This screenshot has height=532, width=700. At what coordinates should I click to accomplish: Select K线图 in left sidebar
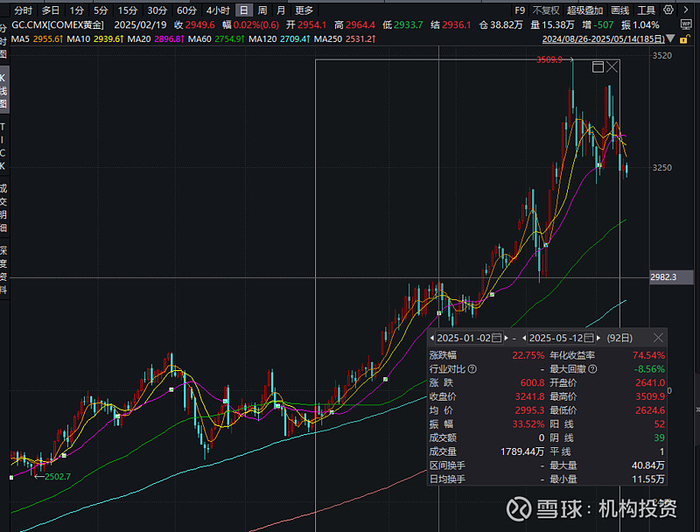(4, 91)
